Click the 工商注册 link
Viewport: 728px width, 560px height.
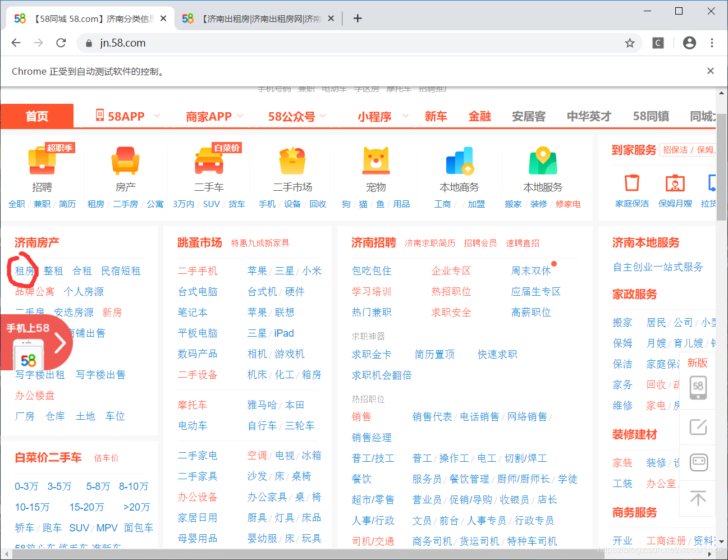click(666, 541)
